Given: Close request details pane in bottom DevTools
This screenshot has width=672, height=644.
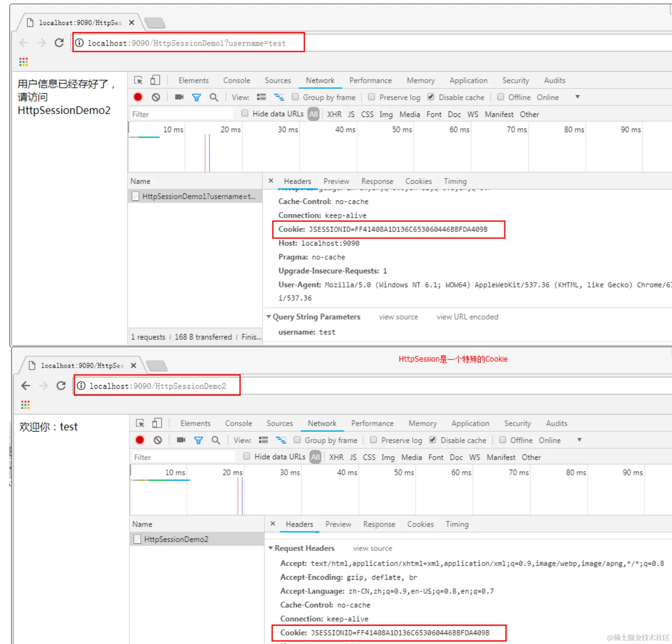Looking at the screenshot, I should point(273,524).
